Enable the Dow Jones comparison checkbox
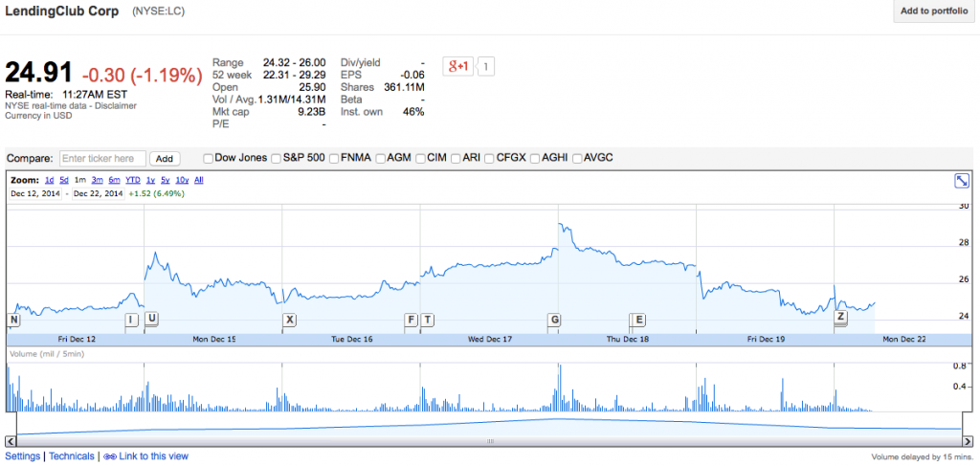The height and width of the screenshot is (466, 980). pyautogui.click(x=209, y=158)
